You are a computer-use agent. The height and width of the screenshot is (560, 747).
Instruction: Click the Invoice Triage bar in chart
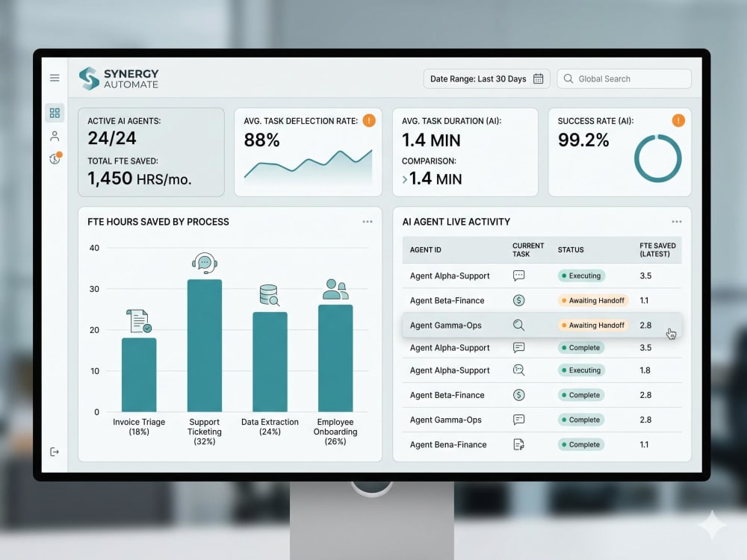(139, 374)
